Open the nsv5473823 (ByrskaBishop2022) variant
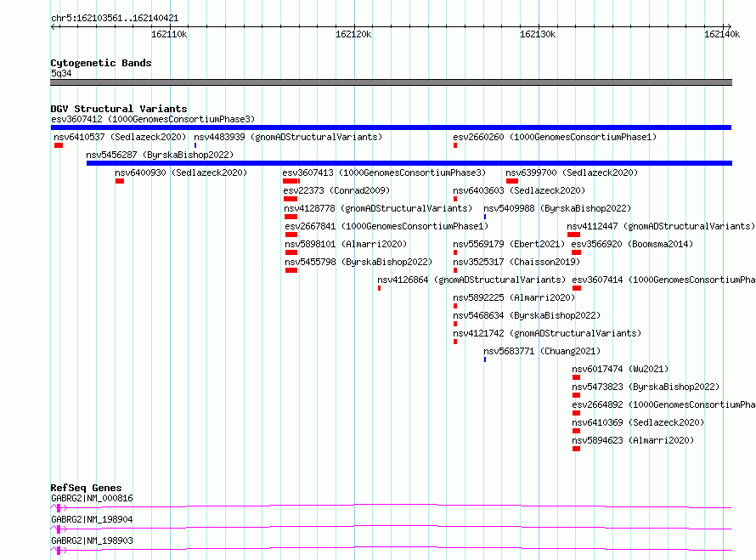The height and width of the screenshot is (560, 756). (646, 387)
